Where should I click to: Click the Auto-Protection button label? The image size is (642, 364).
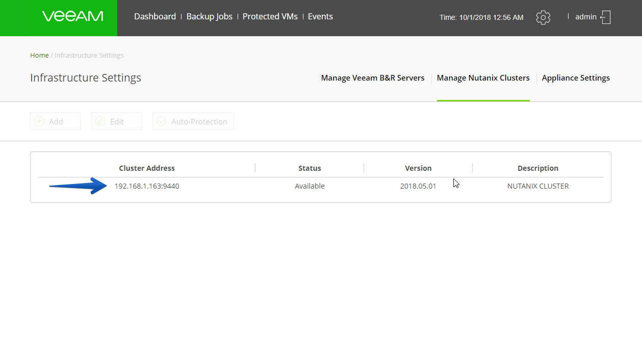click(x=199, y=121)
